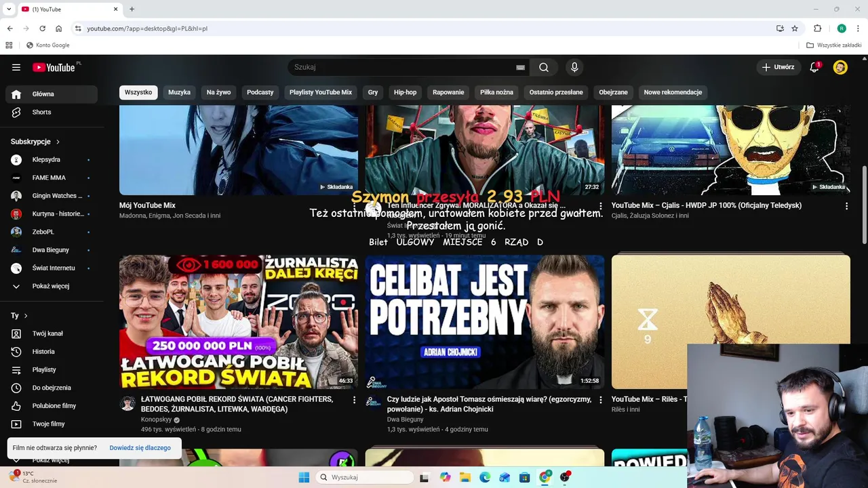868x488 pixels.
Task: Open the Utwórz create menu
Action: (x=778, y=67)
